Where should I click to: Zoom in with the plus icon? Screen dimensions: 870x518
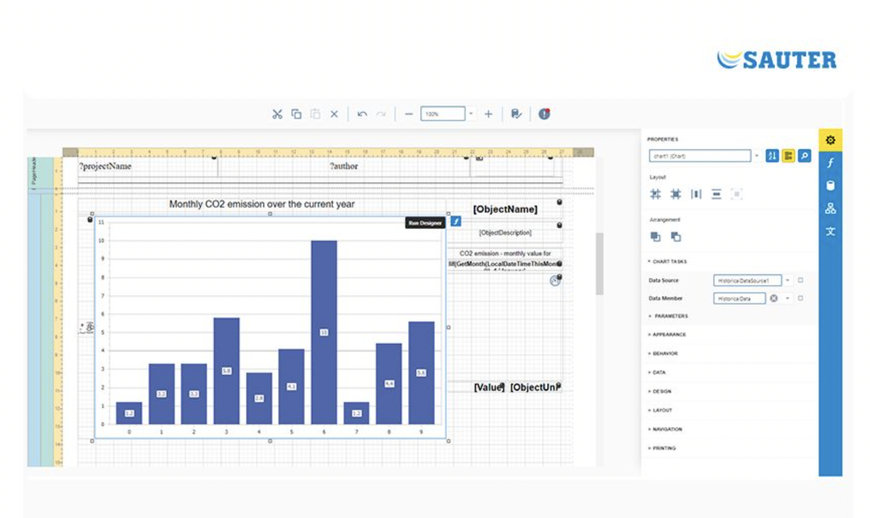488,114
